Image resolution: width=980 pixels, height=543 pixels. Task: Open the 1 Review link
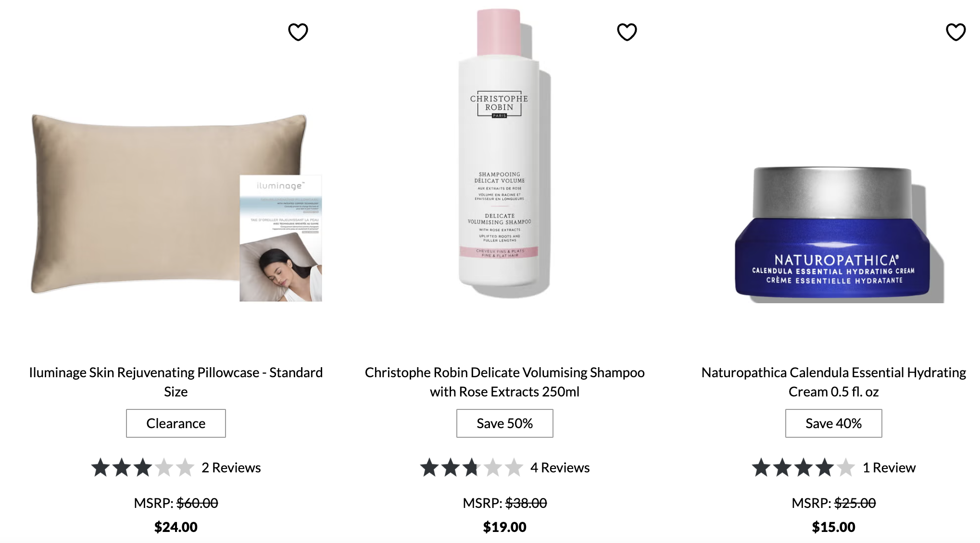(889, 468)
